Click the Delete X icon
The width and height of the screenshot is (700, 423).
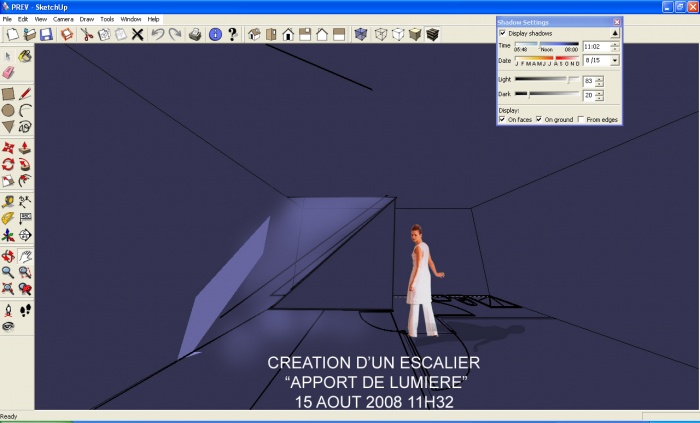pos(138,34)
